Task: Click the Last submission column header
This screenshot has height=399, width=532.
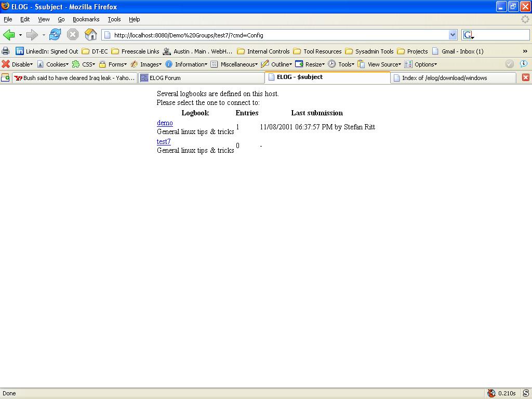Action: coord(317,113)
